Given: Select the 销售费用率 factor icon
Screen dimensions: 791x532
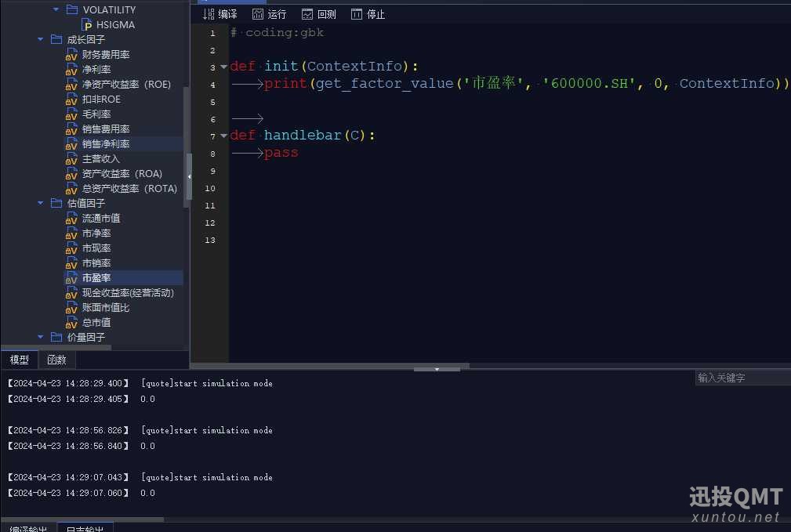Looking at the screenshot, I should pyautogui.click(x=71, y=129).
